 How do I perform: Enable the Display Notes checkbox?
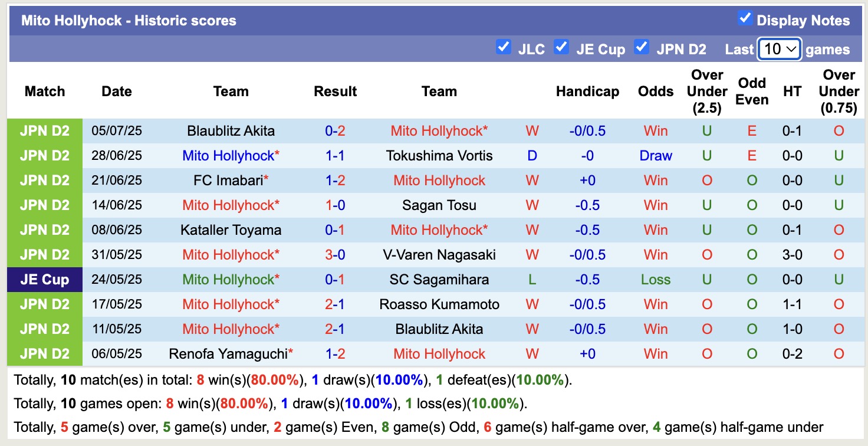coord(745,19)
